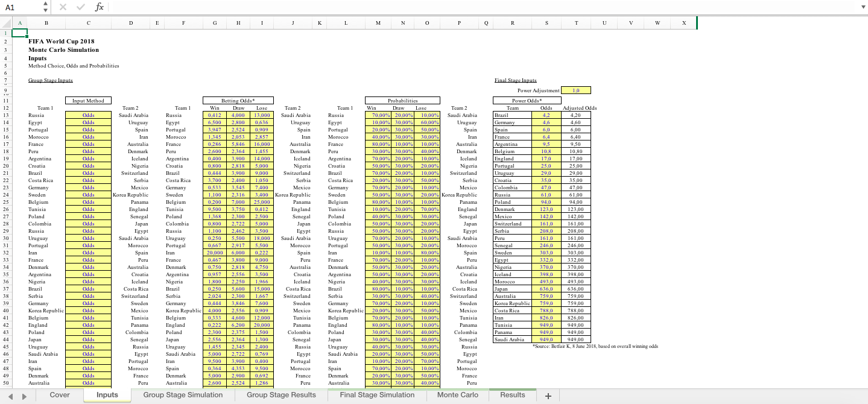Image resolution: width=868 pixels, height=404 pixels.
Task: Click the select-all corner of the grid
Action: click(x=5, y=23)
